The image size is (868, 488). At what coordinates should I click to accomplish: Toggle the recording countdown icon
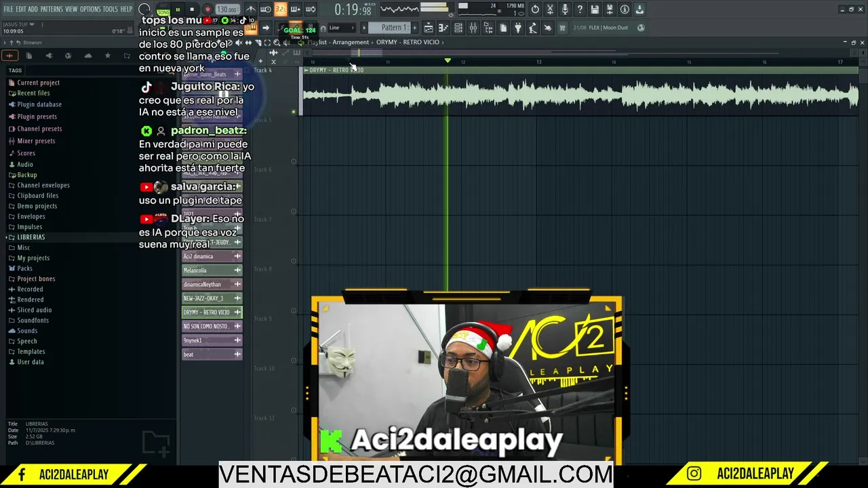tap(280, 9)
